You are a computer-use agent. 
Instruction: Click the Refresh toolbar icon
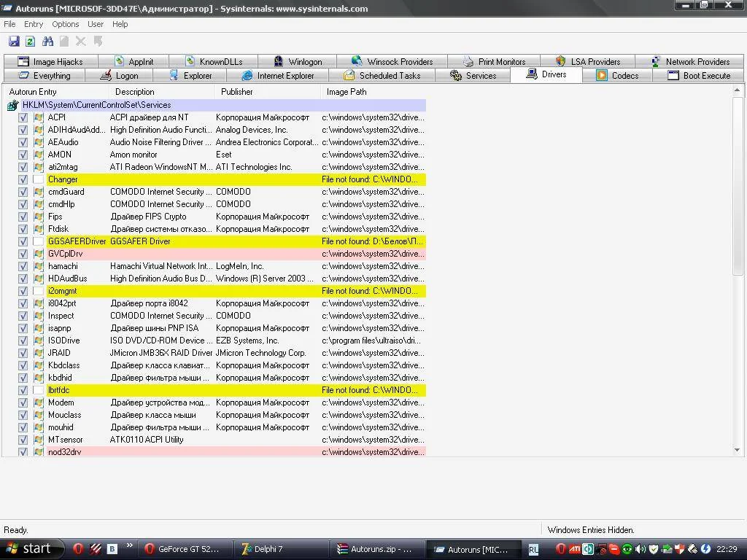point(30,42)
